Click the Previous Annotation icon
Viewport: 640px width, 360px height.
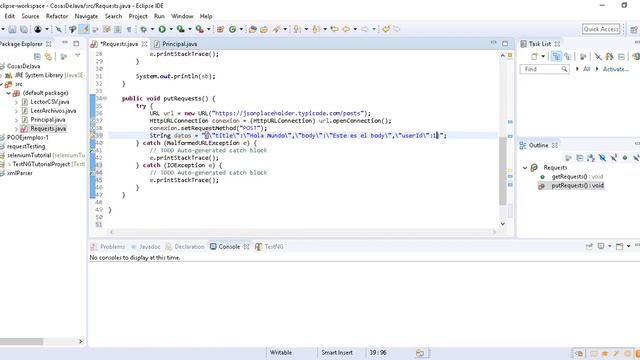(316, 29)
